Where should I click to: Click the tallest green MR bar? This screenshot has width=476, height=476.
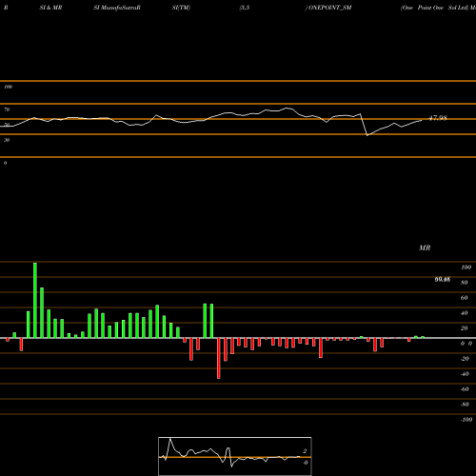35,300
